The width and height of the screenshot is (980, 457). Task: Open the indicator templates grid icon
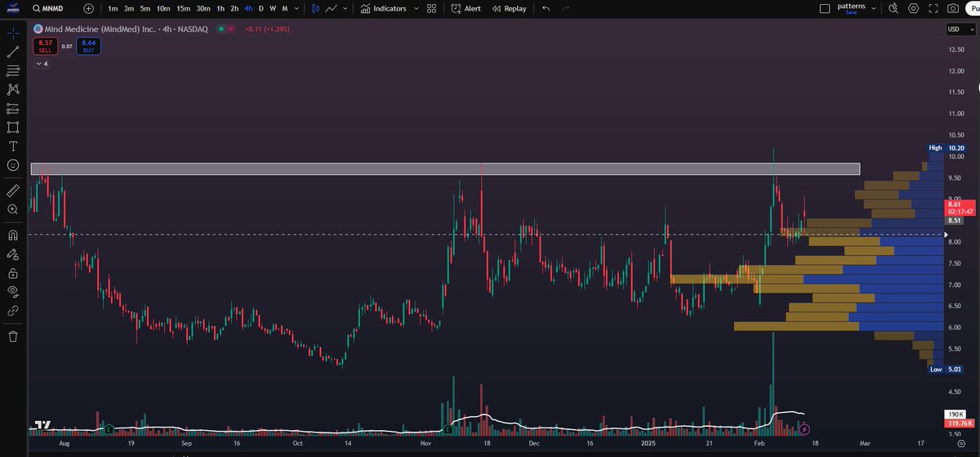pos(431,8)
